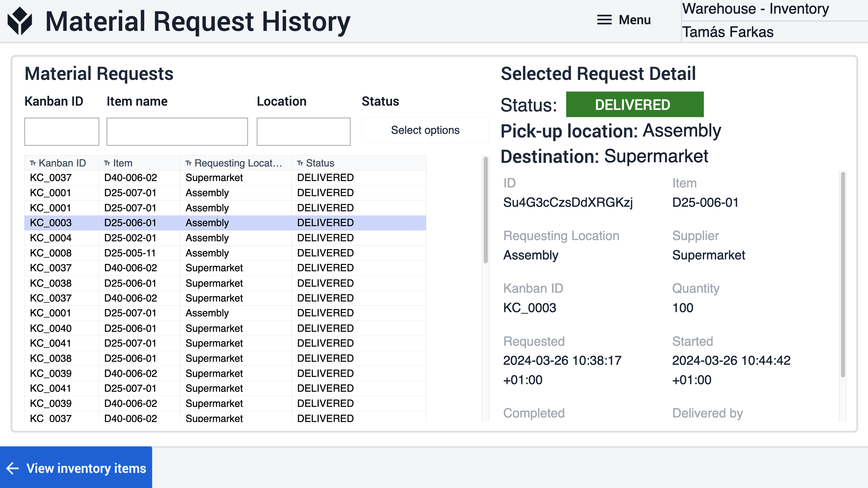Screen dimensions: 868x488
Task: Click the Menu label text
Action: [635, 20]
